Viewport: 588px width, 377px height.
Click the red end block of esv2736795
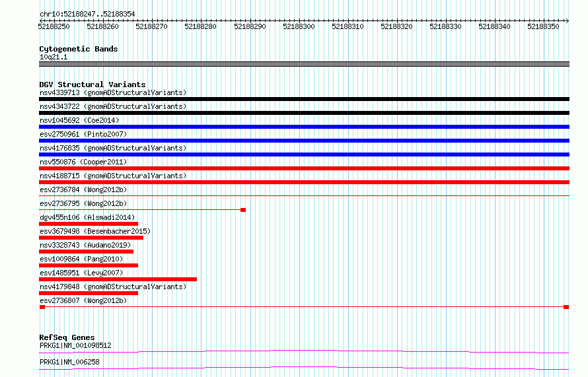(243, 210)
